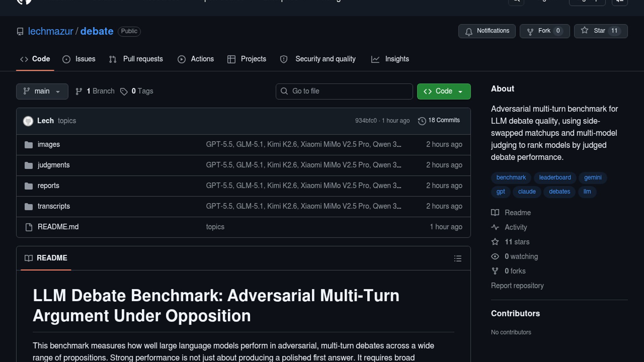644x362 pixels.
Task: Click Report repository link
Action: 517,286
